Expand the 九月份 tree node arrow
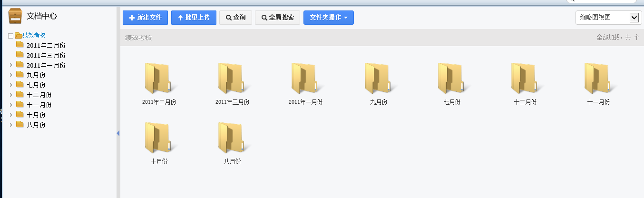 [11, 75]
